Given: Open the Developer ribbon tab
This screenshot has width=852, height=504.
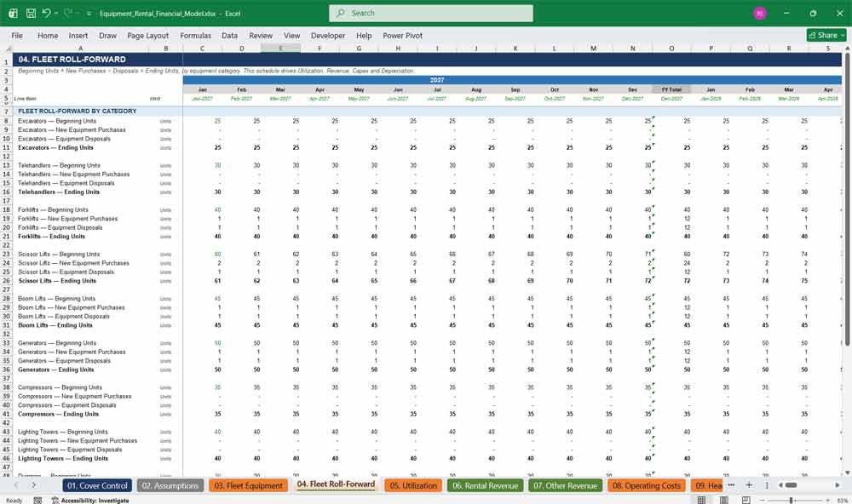Looking at the screenshot, I should (328, 35).
